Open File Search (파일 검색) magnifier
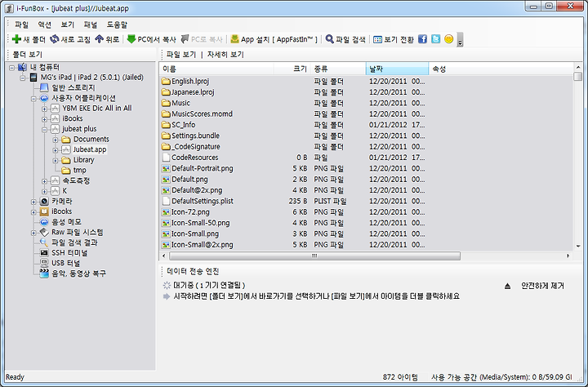588x387 pixels. tap(329, 39)
